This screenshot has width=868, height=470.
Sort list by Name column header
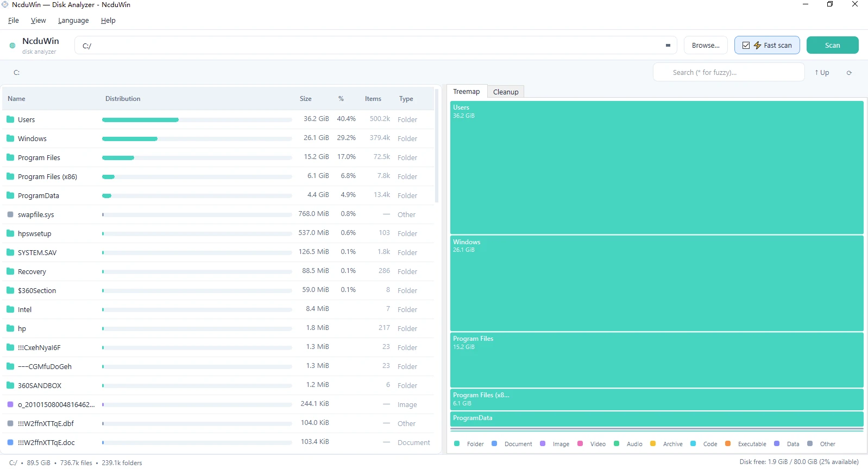point(16,99)
